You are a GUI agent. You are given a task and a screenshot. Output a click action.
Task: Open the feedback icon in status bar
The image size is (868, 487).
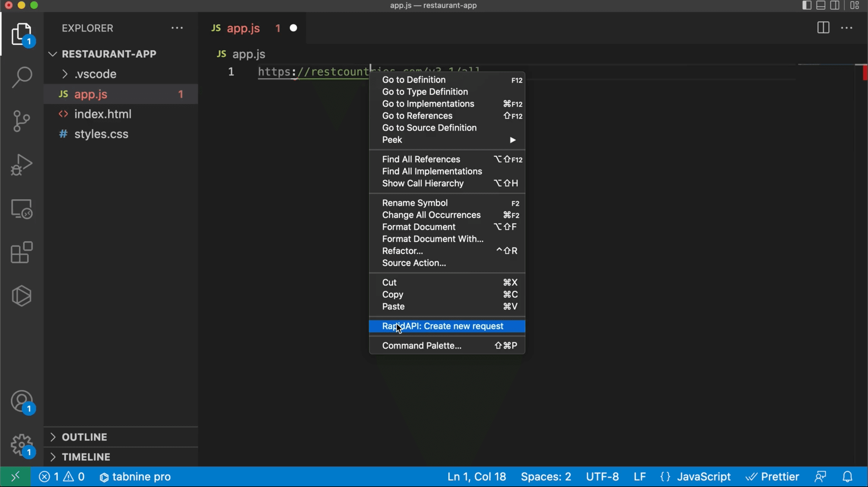point(820,476)
